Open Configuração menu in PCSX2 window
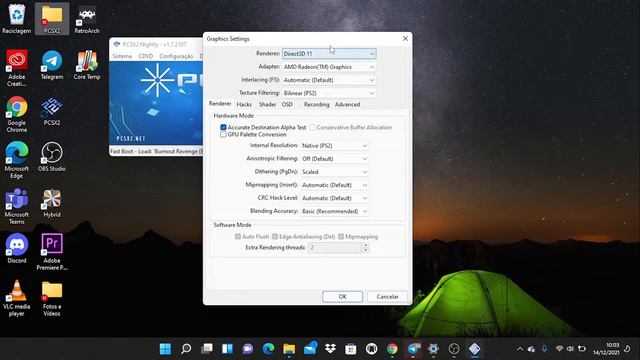640x360 pixels. coord(176,56)
